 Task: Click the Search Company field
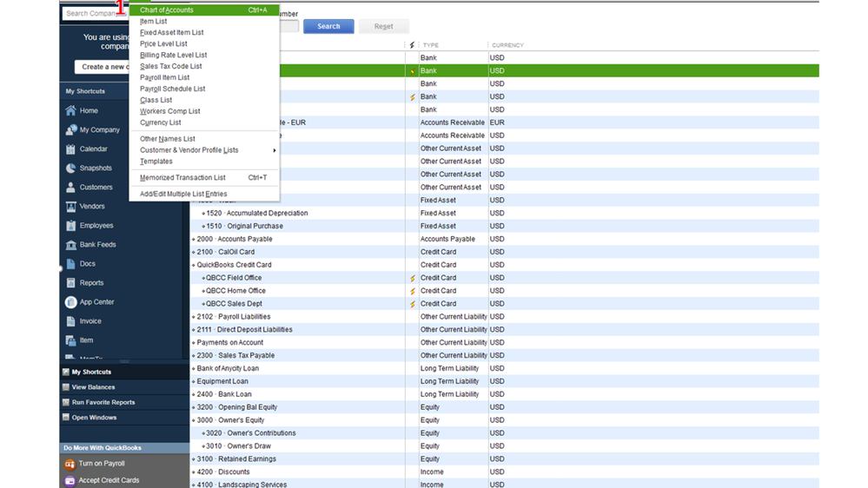pos(96,13)
